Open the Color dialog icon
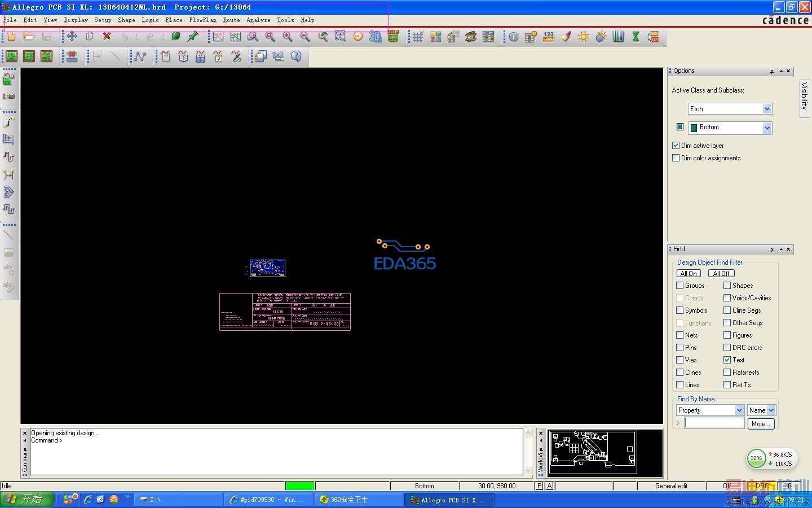Viewport: 812px width, 508px height. pos(435,37)
